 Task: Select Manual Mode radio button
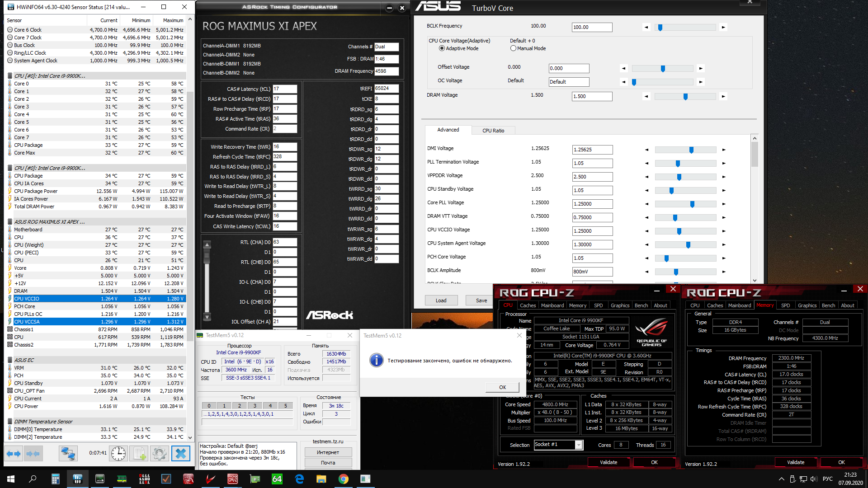pyautogui.click(x=513, y=48)
